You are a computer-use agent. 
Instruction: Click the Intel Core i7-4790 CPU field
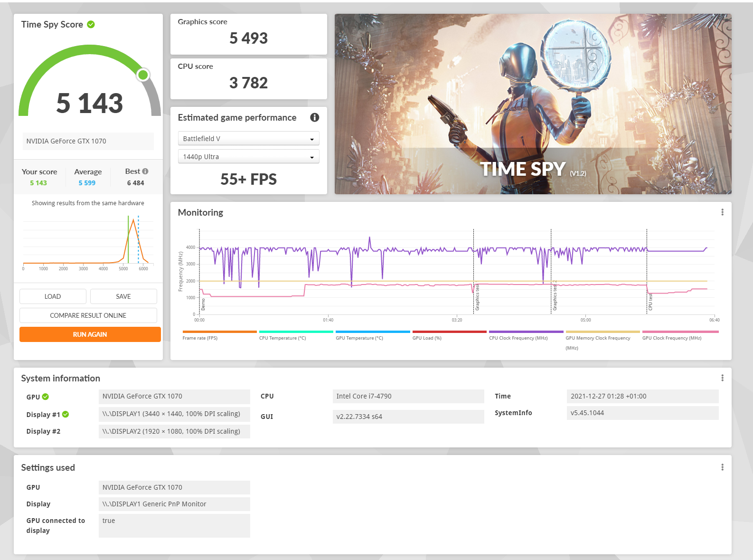[x=408, y=396]
